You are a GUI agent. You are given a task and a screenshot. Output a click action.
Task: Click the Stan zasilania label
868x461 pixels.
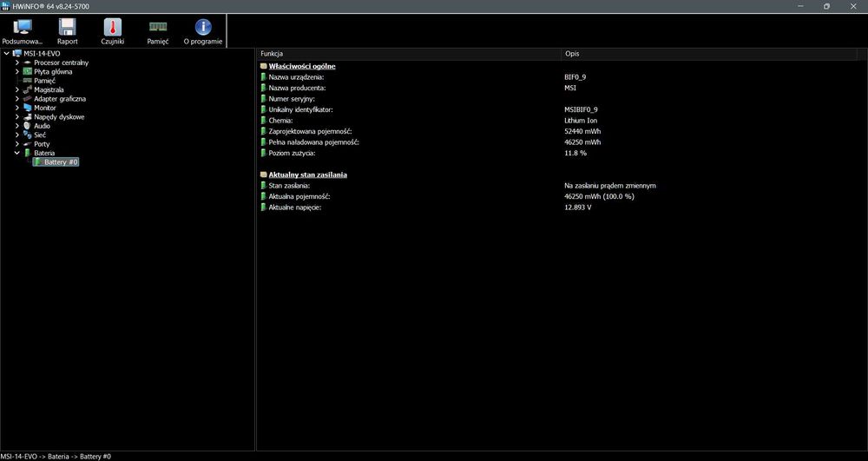pos(290,186)
